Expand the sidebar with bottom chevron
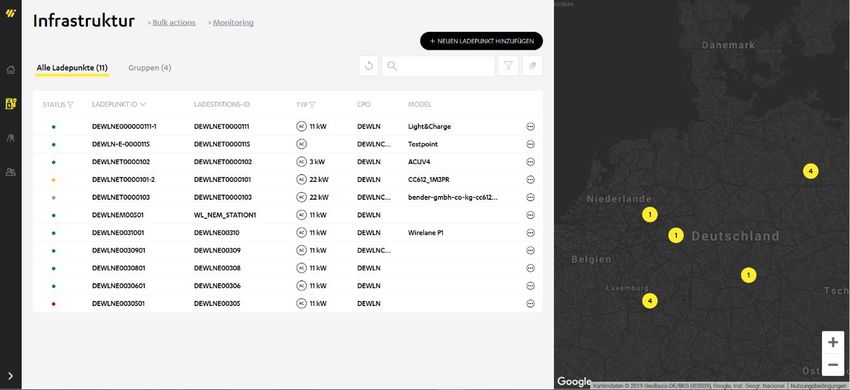The image size is (850, 390). (x=10, y=376)
